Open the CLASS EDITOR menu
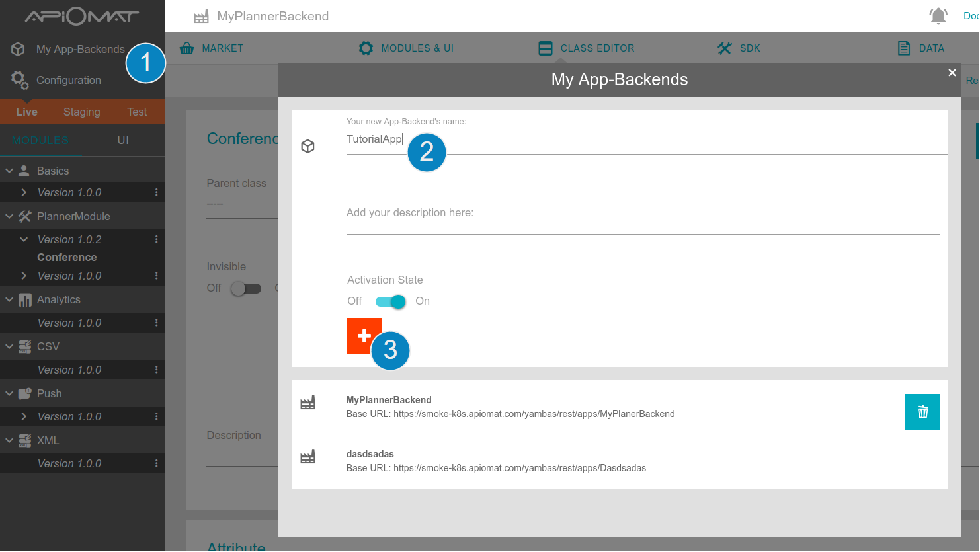Image resolution: width=980 pixels, height=552 pixels. click(597, 48)
